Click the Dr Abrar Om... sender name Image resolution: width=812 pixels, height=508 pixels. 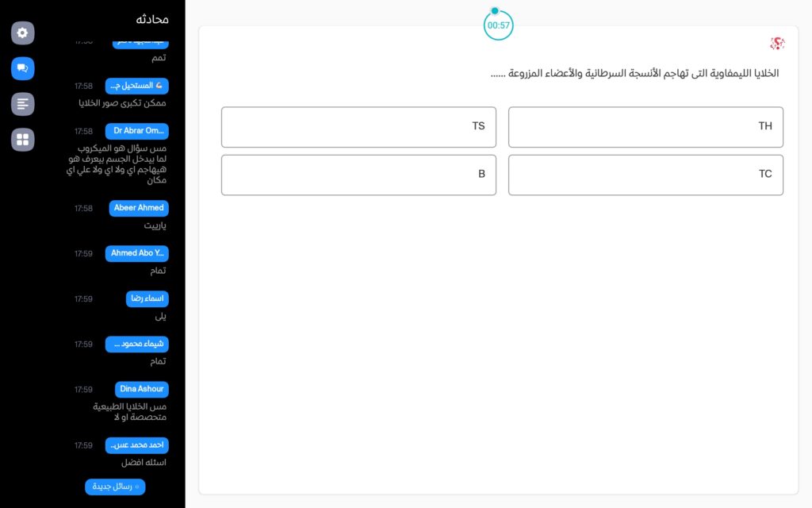137,131
